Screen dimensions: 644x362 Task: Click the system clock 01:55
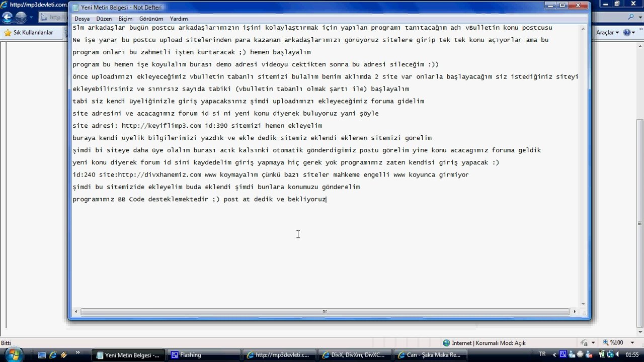pos(632,355)
